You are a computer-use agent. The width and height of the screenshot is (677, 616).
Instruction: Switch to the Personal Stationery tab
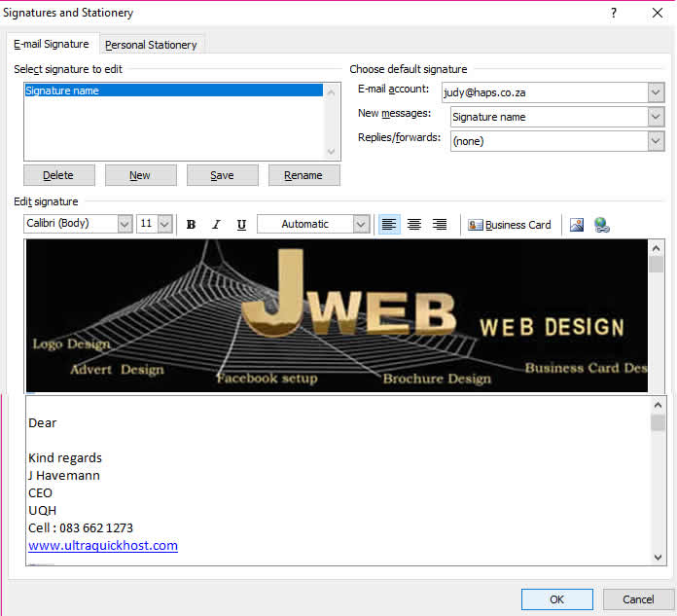(x=151, y=45)
